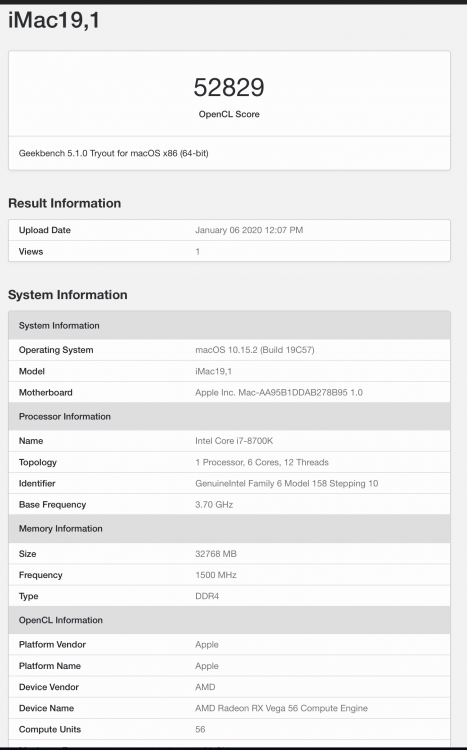Select the AMD Radeon RX Vega 56 Compute Engine value
The height and width of the screenshot is (750, 467).
[281, 708]
